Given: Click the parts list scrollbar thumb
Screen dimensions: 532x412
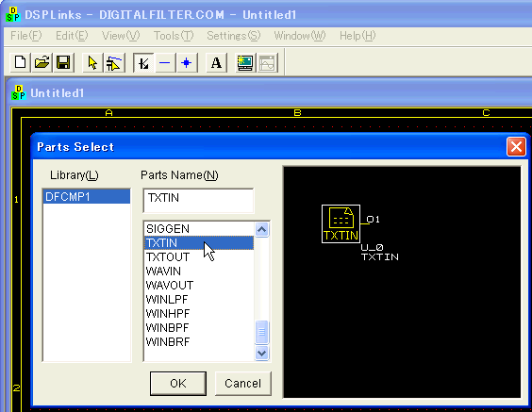Looking at the screenshot, I should point(261,332).
